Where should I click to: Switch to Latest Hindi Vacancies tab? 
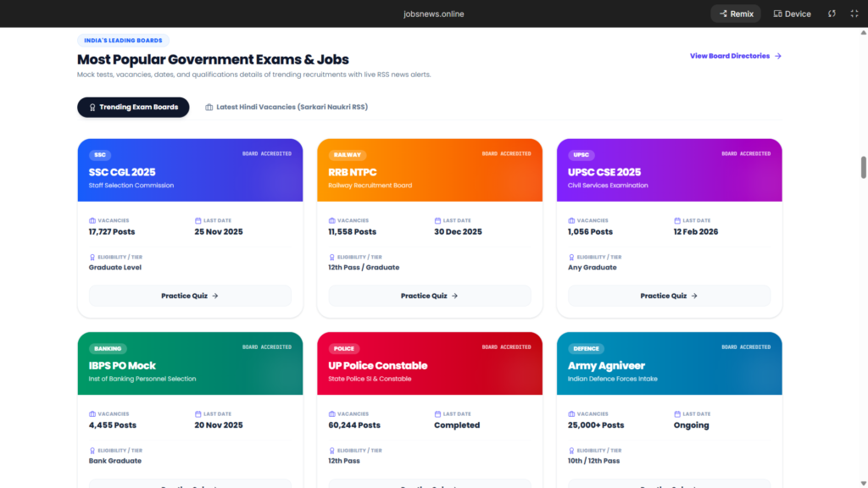click(287, 108)
